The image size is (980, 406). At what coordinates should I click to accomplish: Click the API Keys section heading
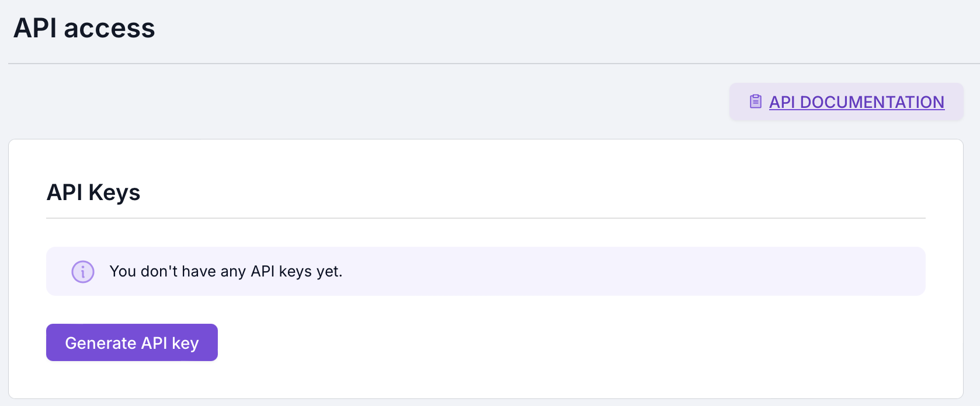click(x=93, y=192)
